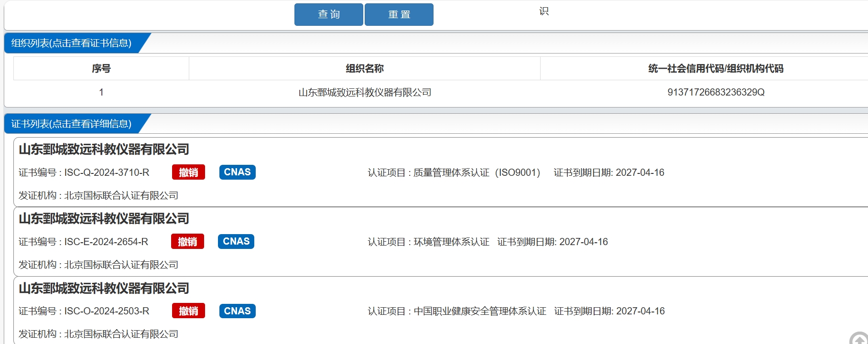Open organization 山东鄄城致远科教仪器有限公司 in the table row
868x344 pixels.
pos(365,92)
